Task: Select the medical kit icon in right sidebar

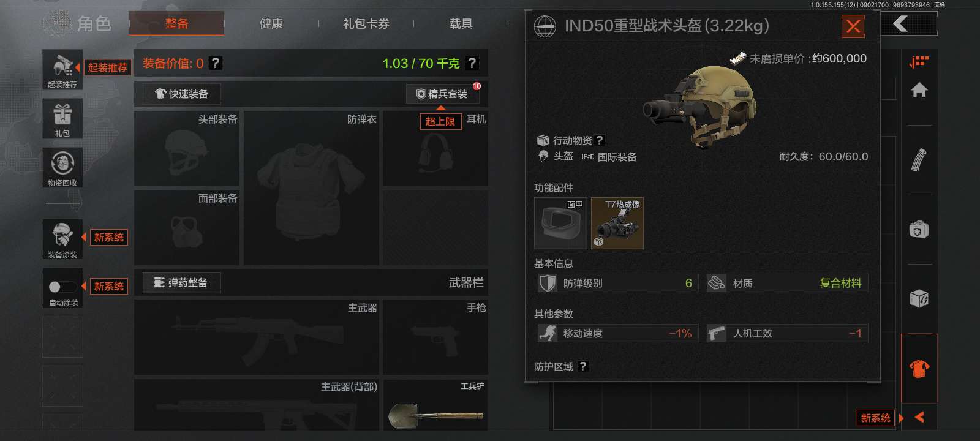Action: tap(919, 230)
